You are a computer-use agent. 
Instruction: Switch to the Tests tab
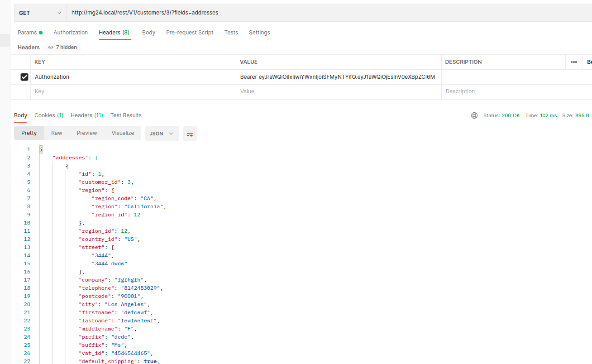231,32
